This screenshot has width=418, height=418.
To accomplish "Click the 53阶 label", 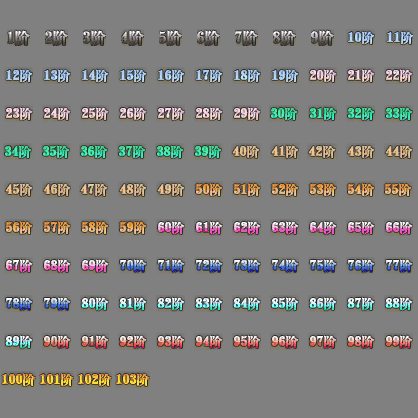I will (x=322, y=190).
